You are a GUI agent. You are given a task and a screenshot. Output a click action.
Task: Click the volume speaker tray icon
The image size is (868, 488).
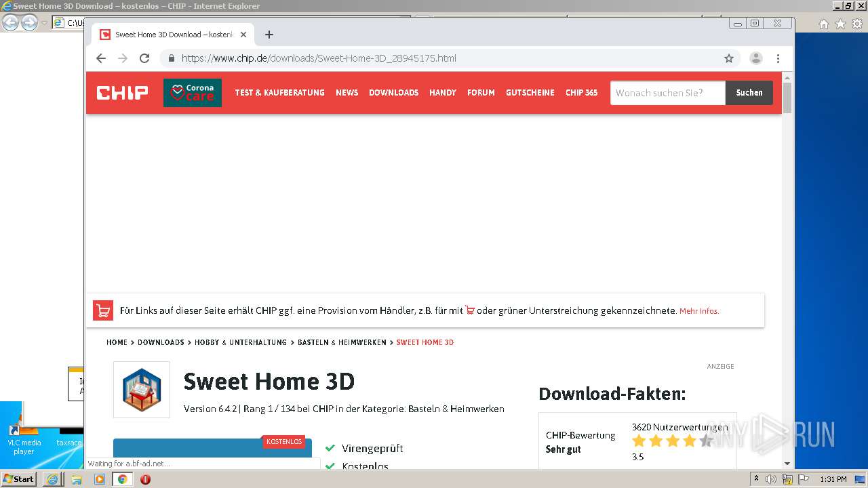point(771,479)
